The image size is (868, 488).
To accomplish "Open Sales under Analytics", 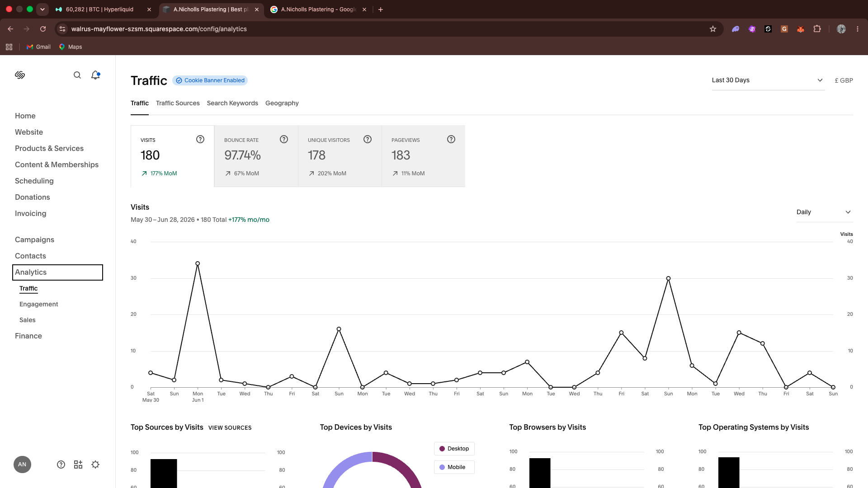I will pyautogui.click(x=28, y=320).
